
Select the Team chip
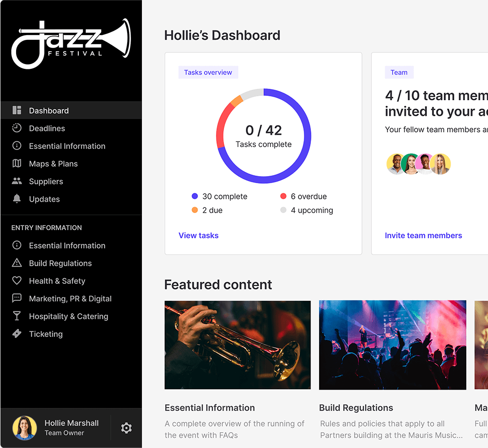tap(399, 72)
